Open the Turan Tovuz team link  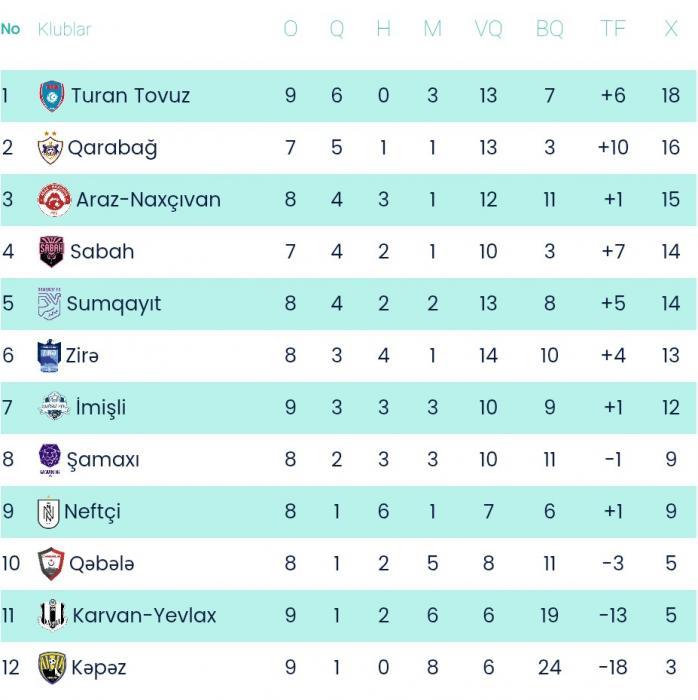click(130, 96)
